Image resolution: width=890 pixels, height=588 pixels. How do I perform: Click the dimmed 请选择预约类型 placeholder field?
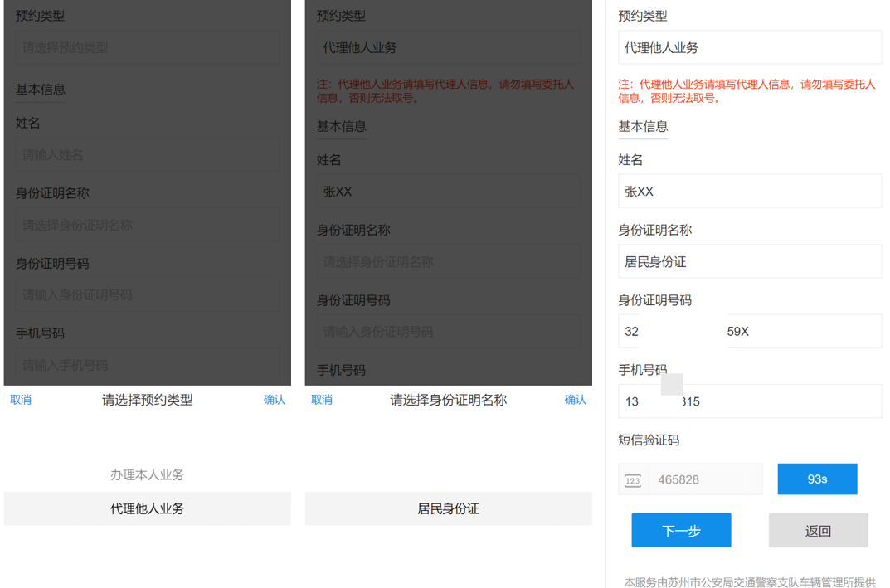click(147, 48)
